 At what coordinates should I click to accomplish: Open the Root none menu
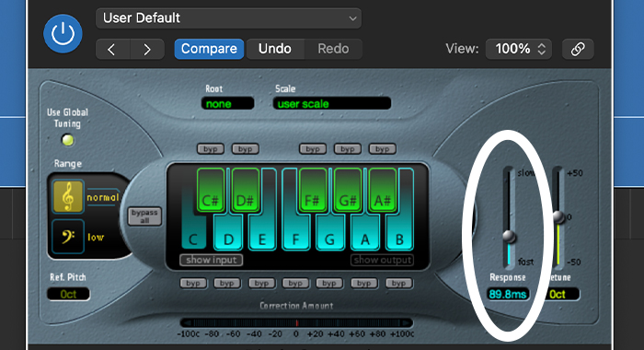click(x=227, y=104)
